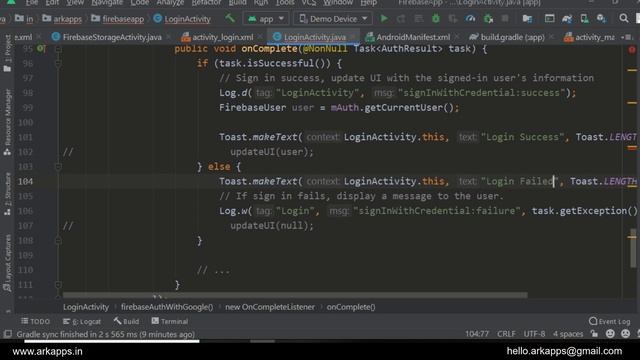Collapse the if block fold on line 96

pos(58,64)
